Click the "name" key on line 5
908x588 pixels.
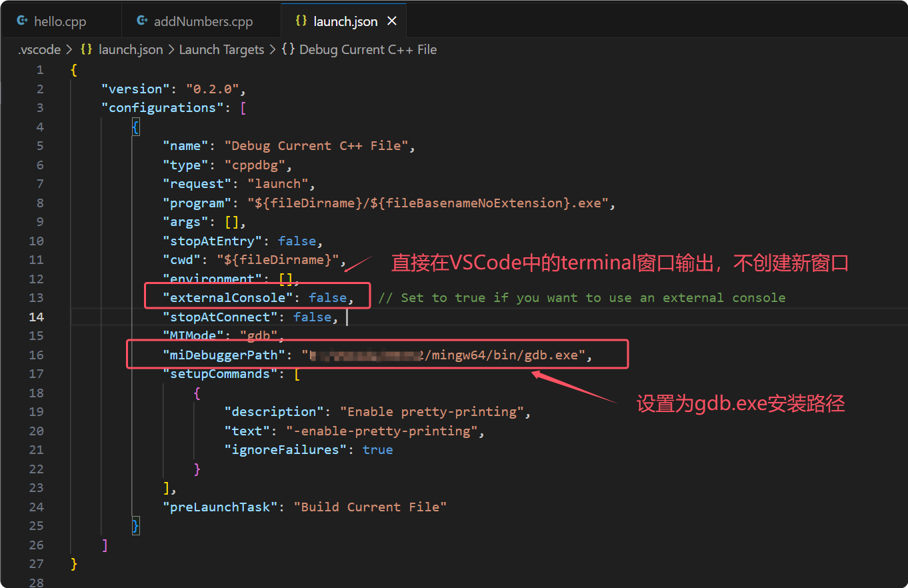[x=186, y=145]
